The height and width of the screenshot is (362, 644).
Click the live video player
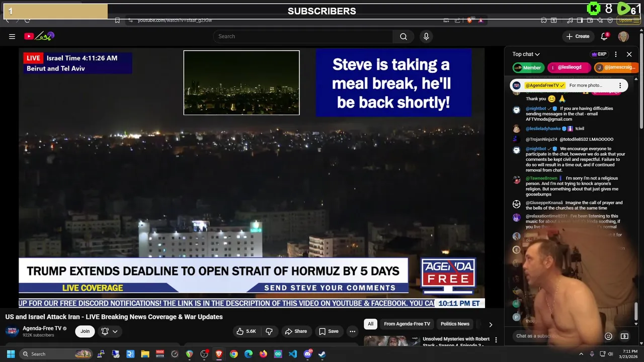(x=252, y=177)
